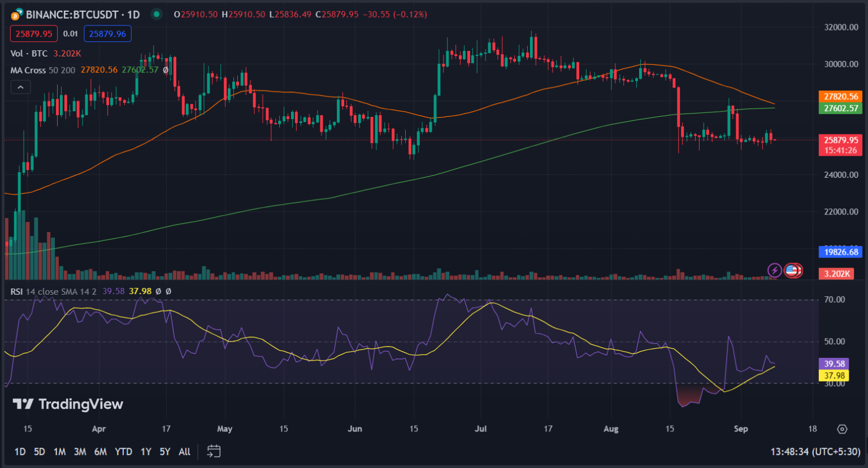Click the US flag economic event icon
This screenshot has width=868, height=468.
(x=792, y=270)
